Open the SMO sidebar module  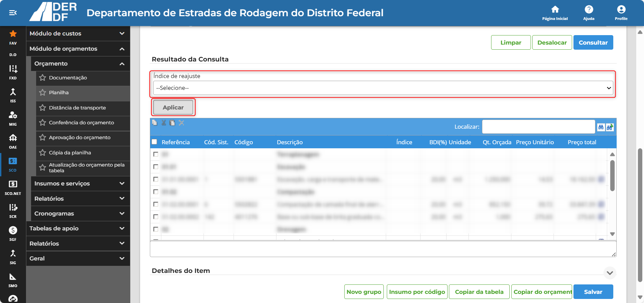[13, 280]
